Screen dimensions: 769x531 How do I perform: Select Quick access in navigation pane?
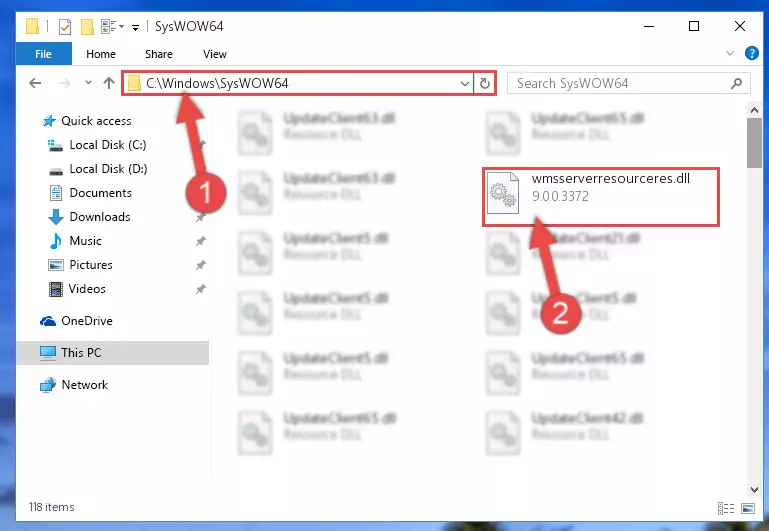(x=96, y=121)
